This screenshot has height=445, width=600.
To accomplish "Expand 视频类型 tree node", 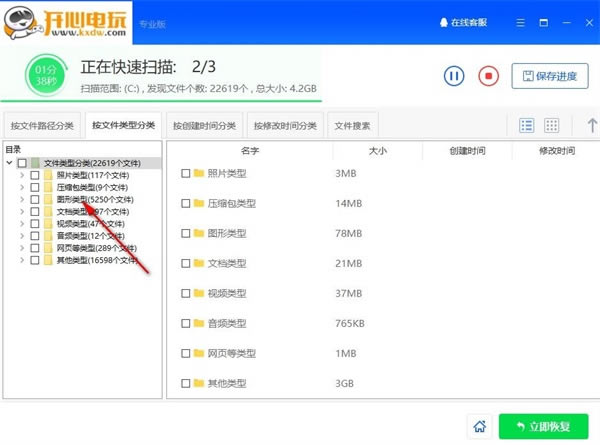I will [22, 224].
